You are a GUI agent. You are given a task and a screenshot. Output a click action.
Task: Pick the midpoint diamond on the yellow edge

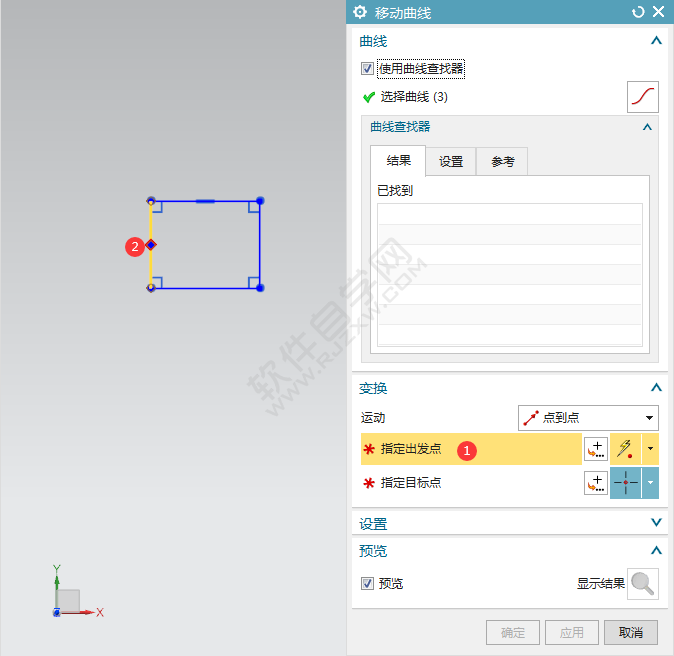pos(151,245)
